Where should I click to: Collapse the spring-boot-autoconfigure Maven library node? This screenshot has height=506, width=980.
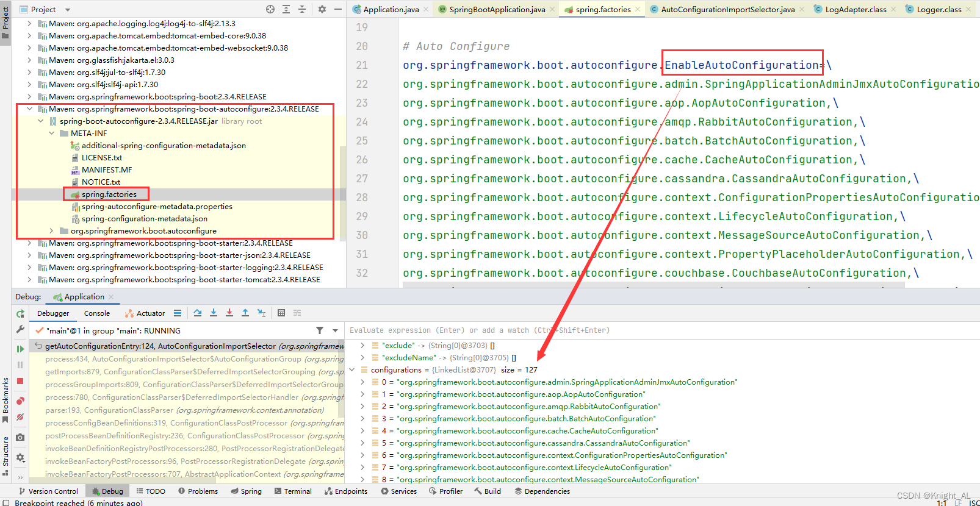pyautogui.click(x=29, y=109)
